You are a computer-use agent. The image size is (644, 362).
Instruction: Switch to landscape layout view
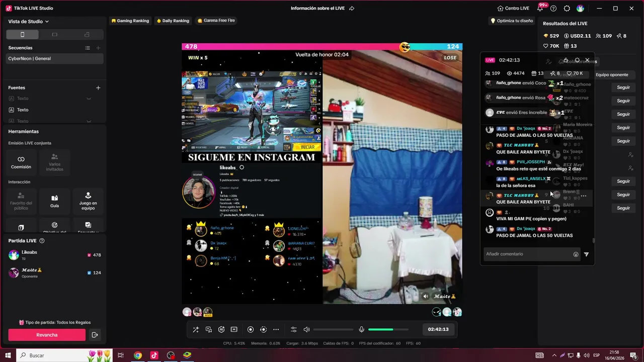pos(55,34)
